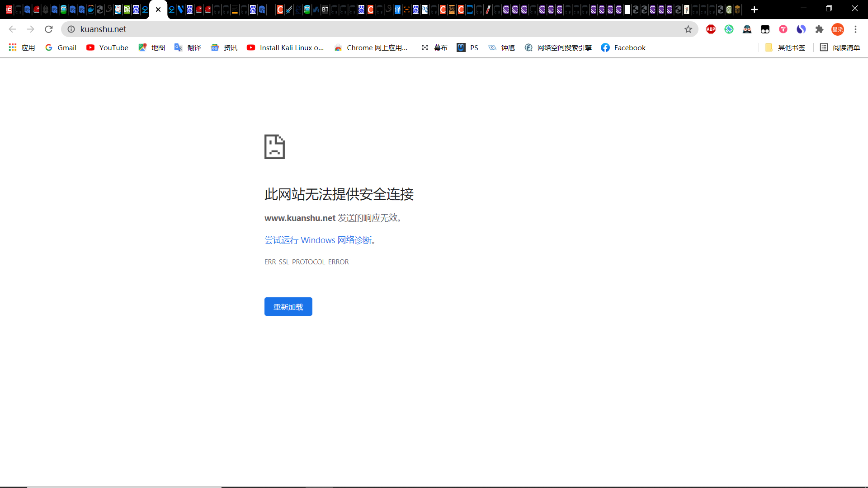Open the green circular extension icon

click(729, 29)
